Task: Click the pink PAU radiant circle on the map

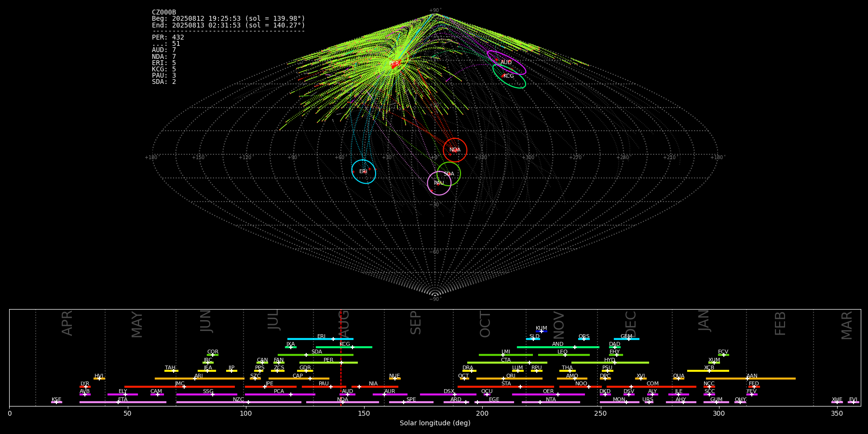Action: (439, 183)
